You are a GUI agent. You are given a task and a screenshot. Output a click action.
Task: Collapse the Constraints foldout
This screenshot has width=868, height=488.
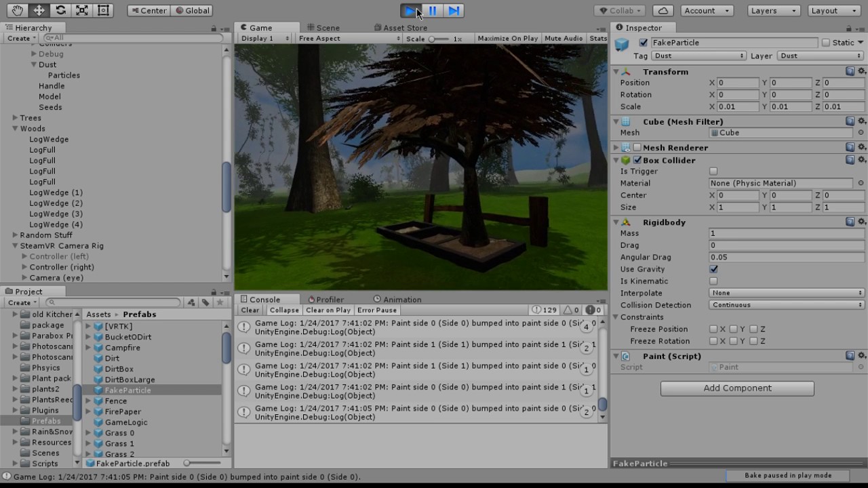coord(616,317)
